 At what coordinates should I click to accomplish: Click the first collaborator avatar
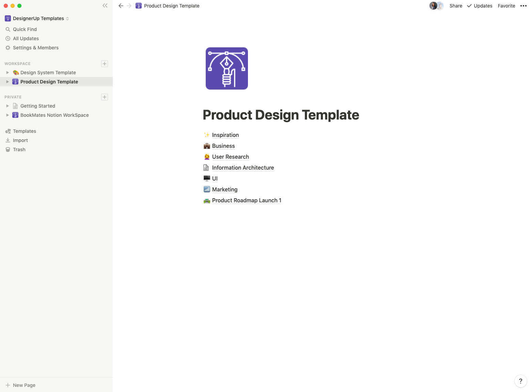433,6
